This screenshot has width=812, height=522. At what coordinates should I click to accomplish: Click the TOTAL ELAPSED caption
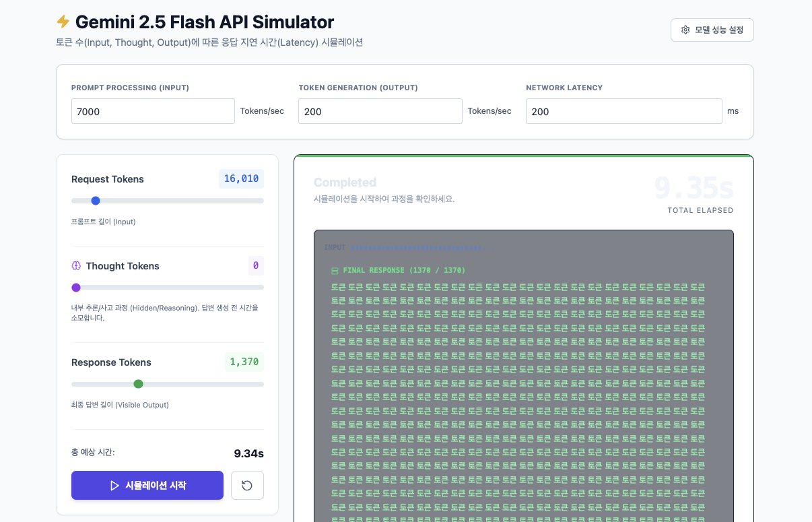point(700,211)
